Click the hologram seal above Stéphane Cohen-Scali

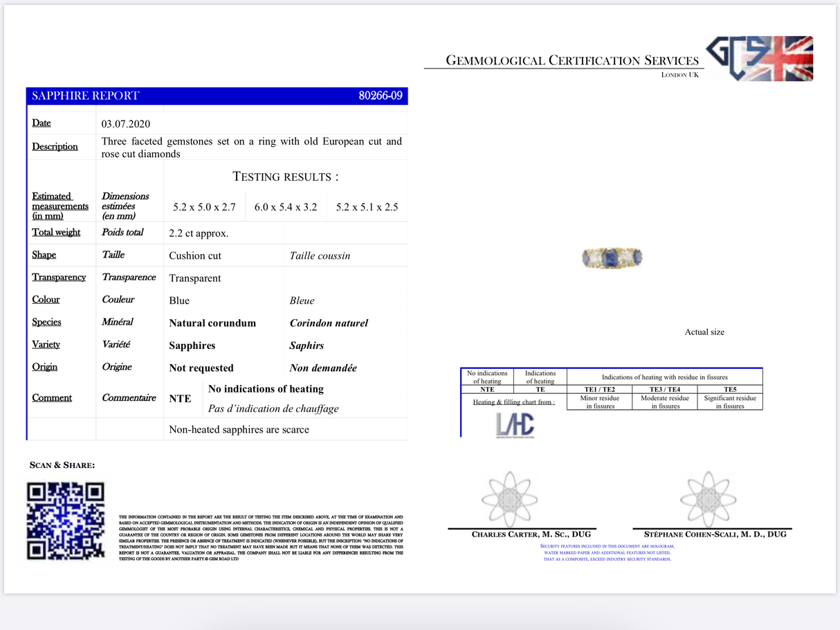click(x=707, y=498)
